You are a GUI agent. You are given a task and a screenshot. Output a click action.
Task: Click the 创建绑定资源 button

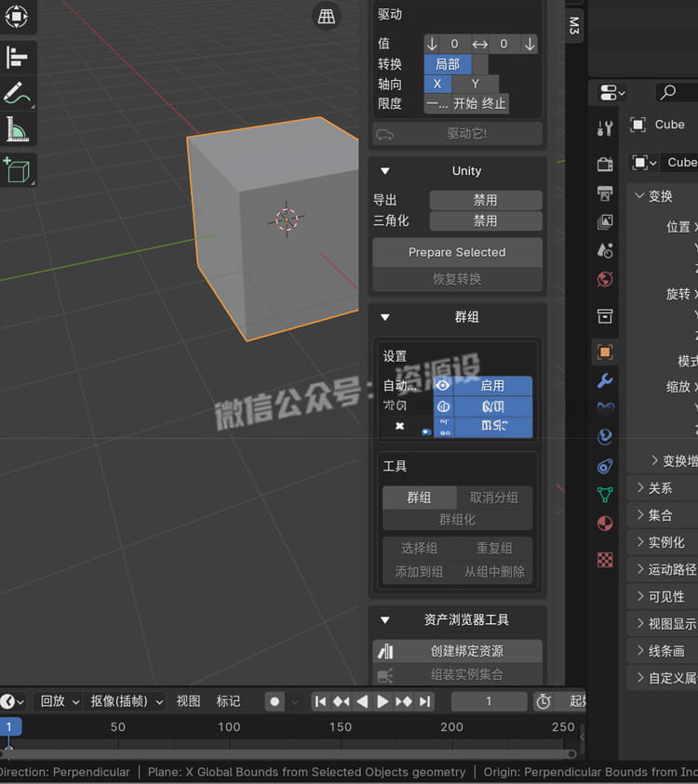(x=457, y=651)
